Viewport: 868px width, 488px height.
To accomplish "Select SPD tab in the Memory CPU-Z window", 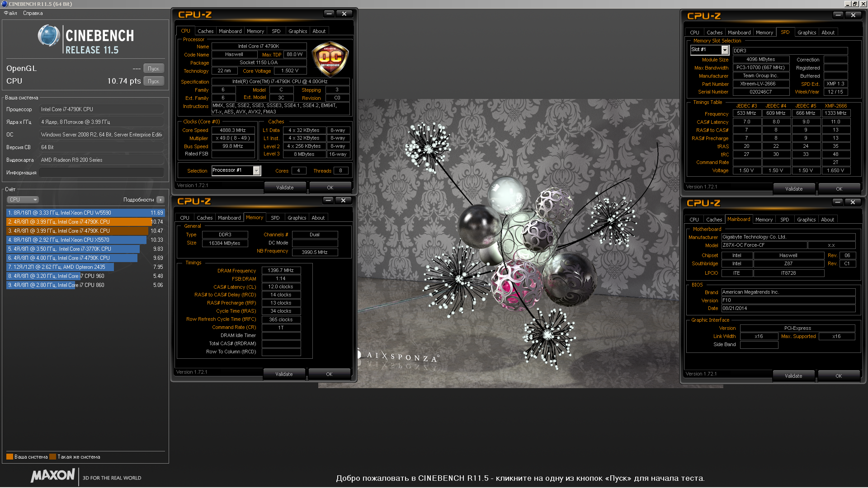I will pos(275,218).
